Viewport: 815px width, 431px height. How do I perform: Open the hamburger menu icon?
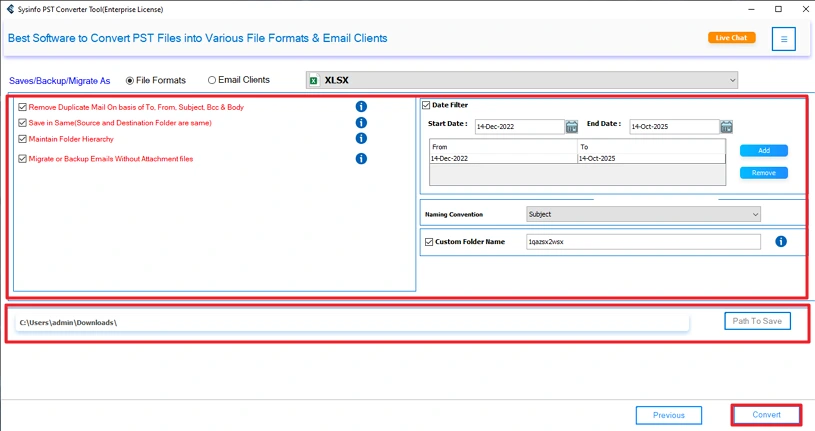[783, 39]
